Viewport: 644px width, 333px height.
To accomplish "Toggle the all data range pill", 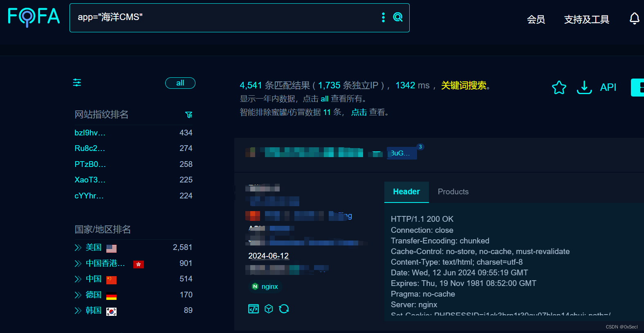I will 180,83.
